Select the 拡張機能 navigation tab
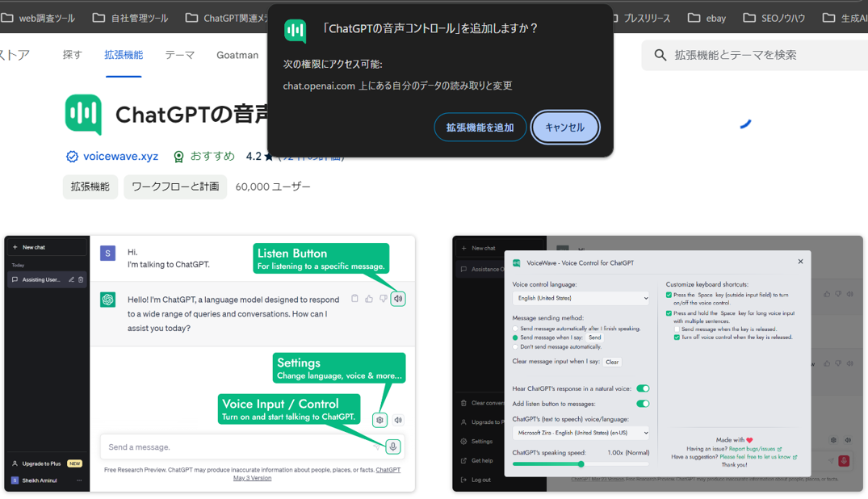 pos(124,55)
